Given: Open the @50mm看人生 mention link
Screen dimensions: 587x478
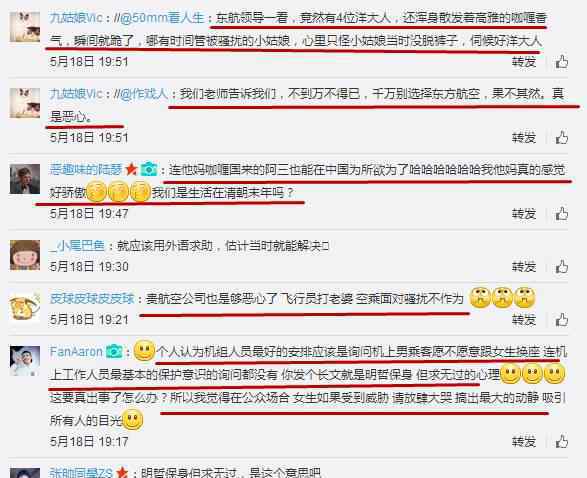Looking at the screenshot, I should click(x=162, y=18).
